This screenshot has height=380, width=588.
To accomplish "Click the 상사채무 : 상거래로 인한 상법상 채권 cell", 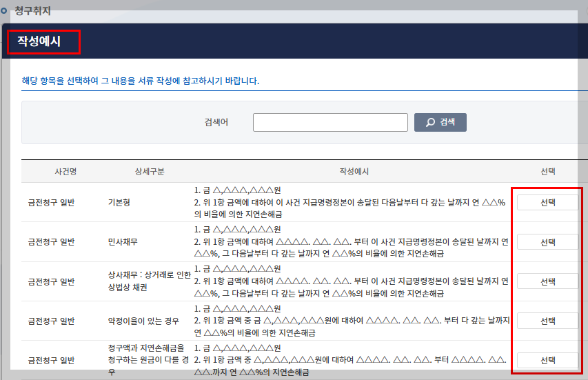I will tap(150, 281).
